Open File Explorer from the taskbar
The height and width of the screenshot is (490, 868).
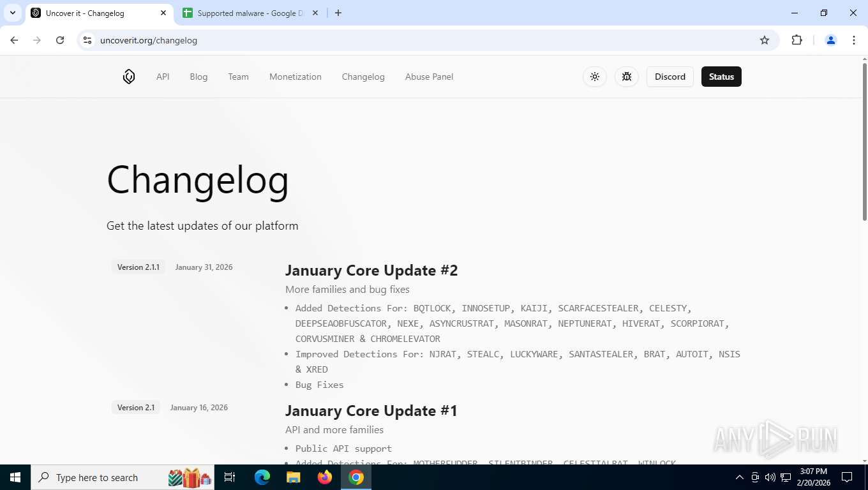293,477
